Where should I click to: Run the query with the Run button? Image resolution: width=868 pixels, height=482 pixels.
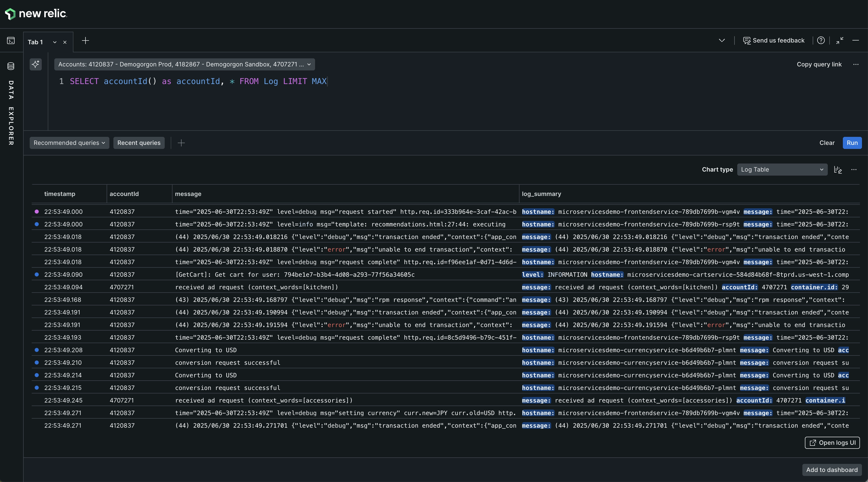coord(852,143)
